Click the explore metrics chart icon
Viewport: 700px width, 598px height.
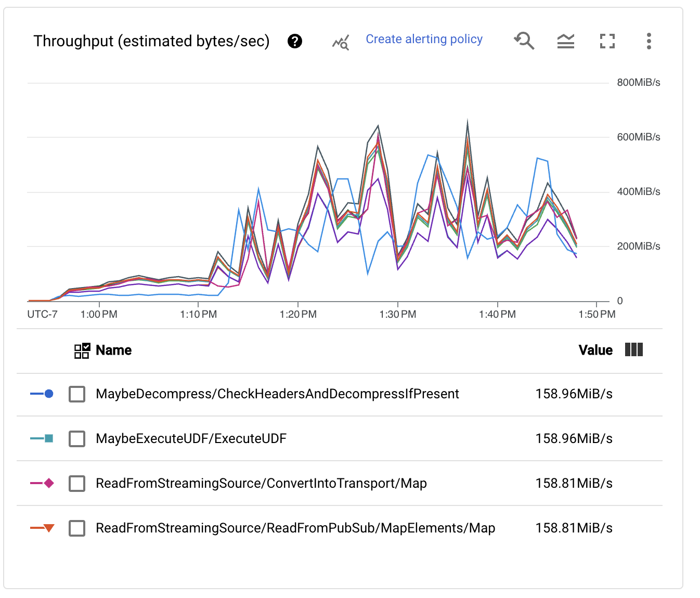click(x=341, y=42)
